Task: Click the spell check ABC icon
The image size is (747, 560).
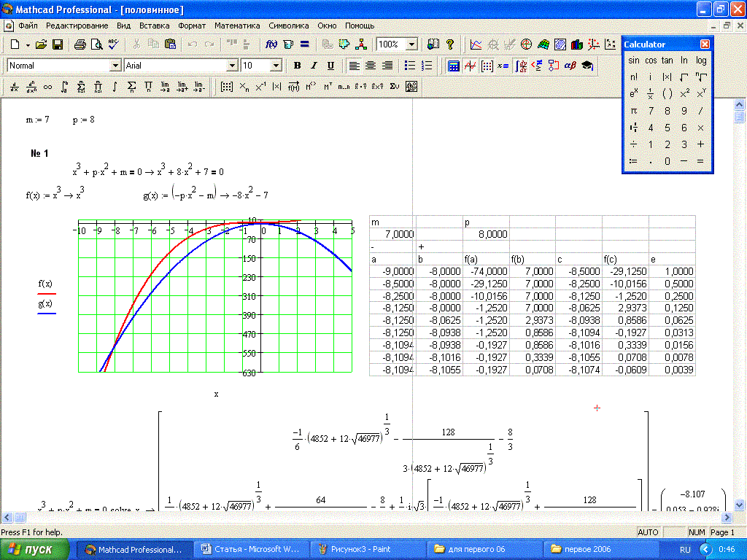Action: click(114, 44)
